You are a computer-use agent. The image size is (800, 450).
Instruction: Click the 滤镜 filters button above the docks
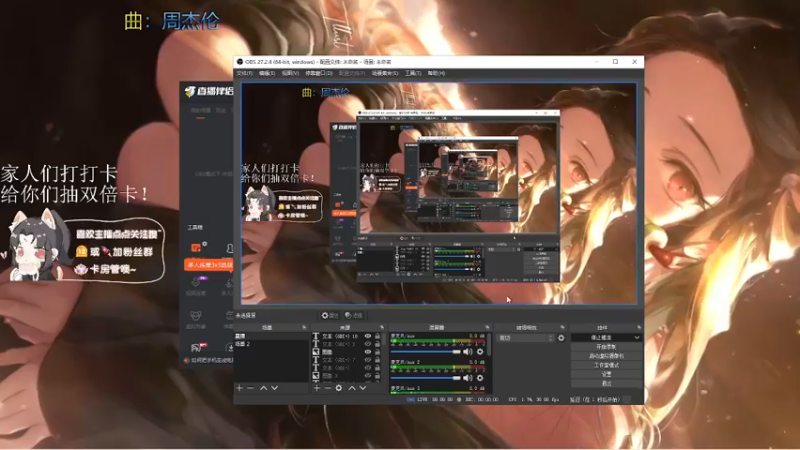[x=353, y=315]
